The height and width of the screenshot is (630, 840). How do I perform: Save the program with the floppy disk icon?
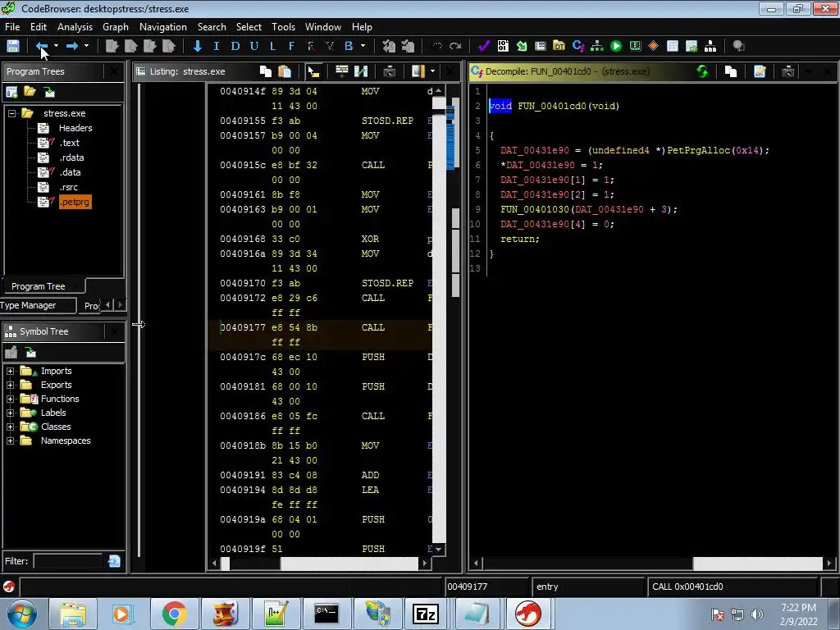(13, 46)
